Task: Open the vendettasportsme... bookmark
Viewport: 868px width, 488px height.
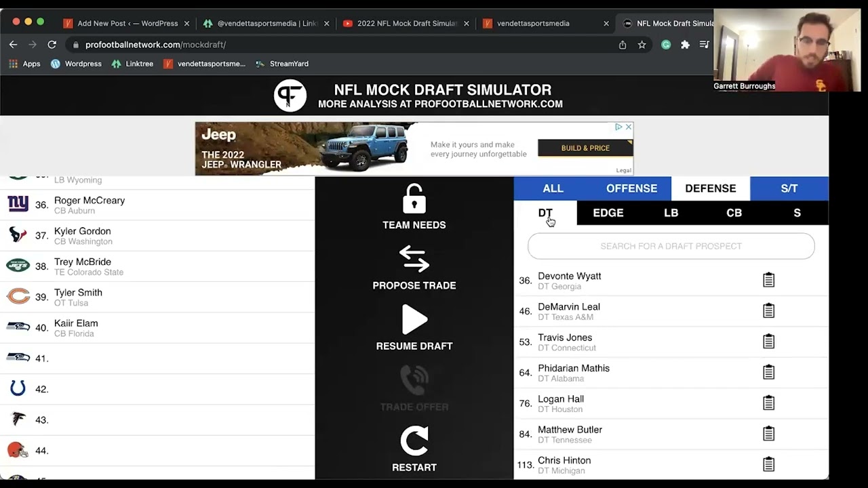Action: pyautogui.click(x=205, y=64)
